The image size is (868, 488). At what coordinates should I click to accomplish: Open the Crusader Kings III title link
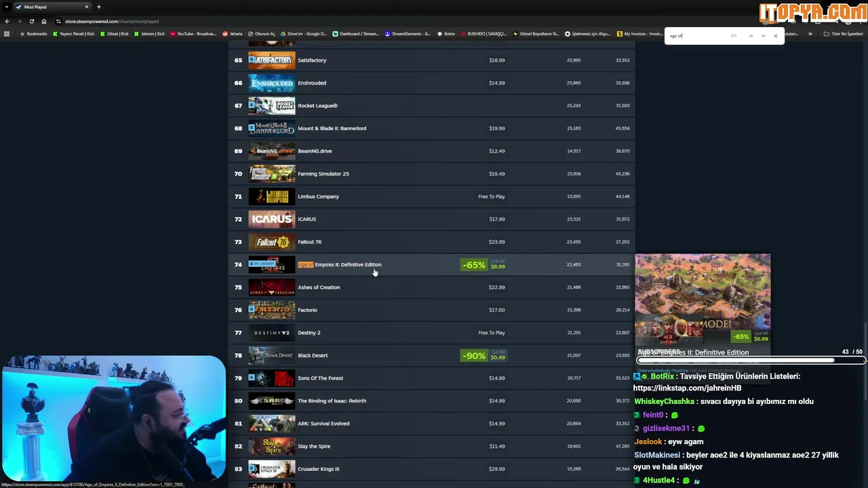(x=318, y=469)
